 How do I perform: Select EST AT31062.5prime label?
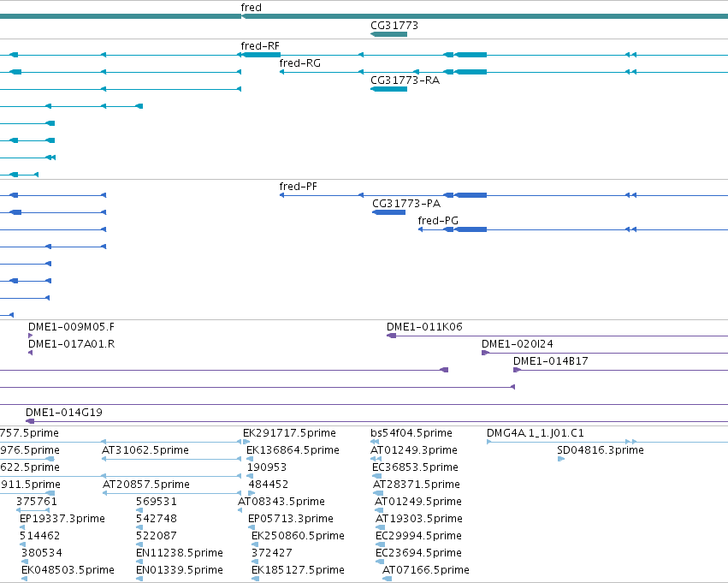(x=145, y=449)
